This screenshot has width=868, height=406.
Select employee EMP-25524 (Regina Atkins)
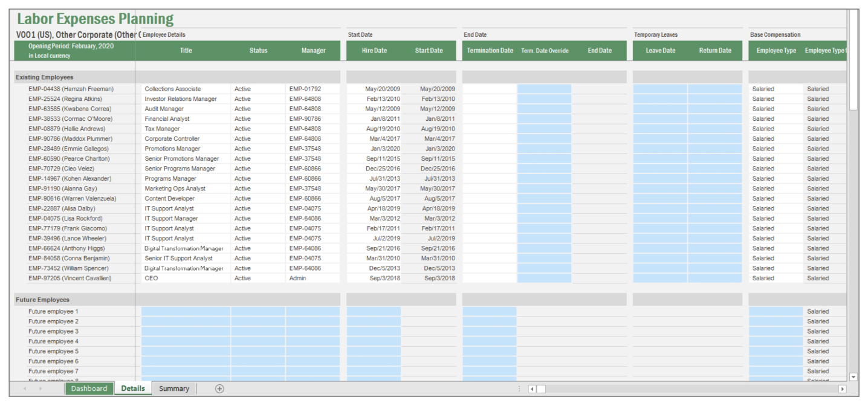[65, 99]
